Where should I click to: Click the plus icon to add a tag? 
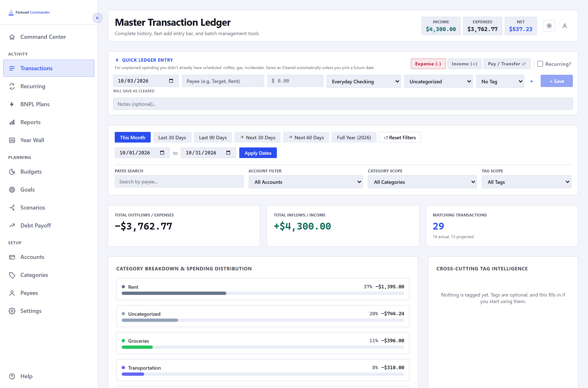point(532,81)
